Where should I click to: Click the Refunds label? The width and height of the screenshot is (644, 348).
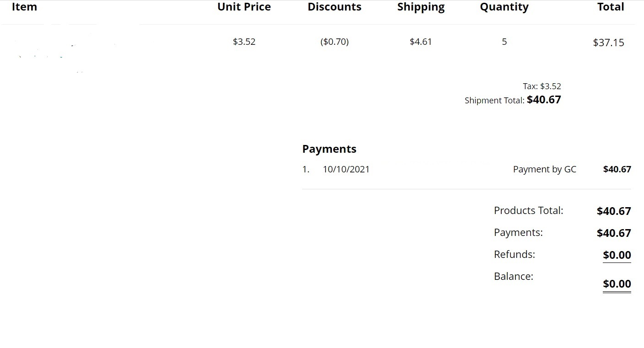click(514, 254)
